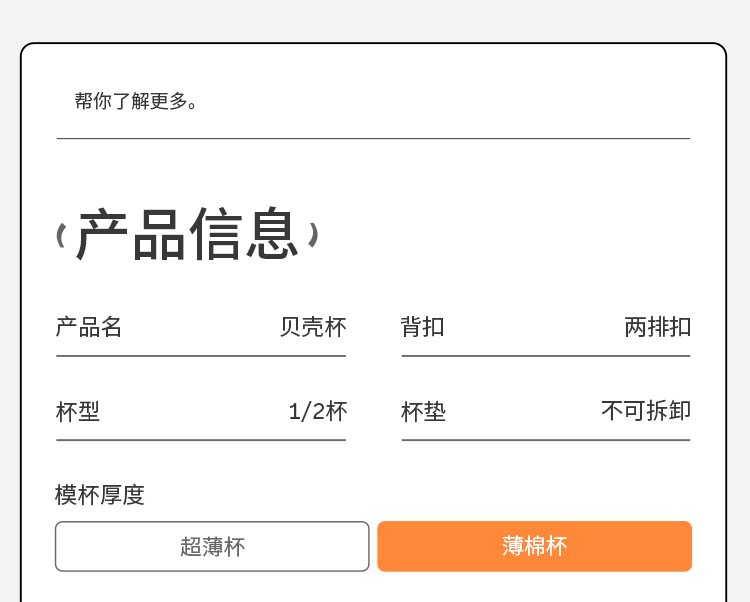
Task: Click the underline beneath the 杯垫 row
Action: 546,440
